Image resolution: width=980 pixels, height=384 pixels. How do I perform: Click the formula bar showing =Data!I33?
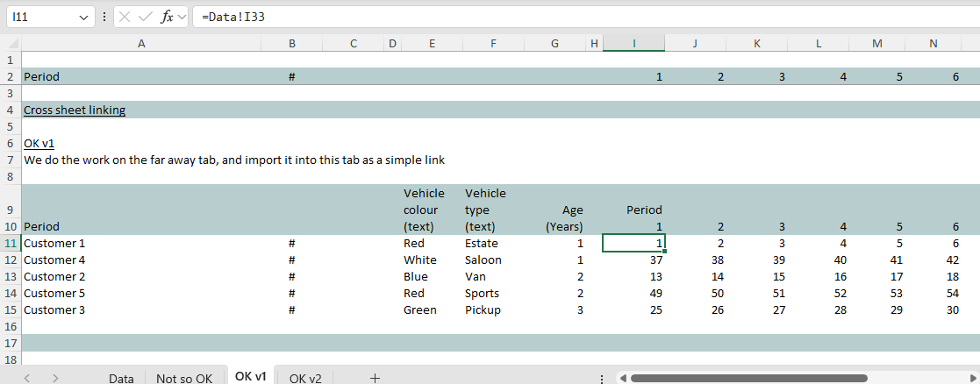click(x=579, y=18)
